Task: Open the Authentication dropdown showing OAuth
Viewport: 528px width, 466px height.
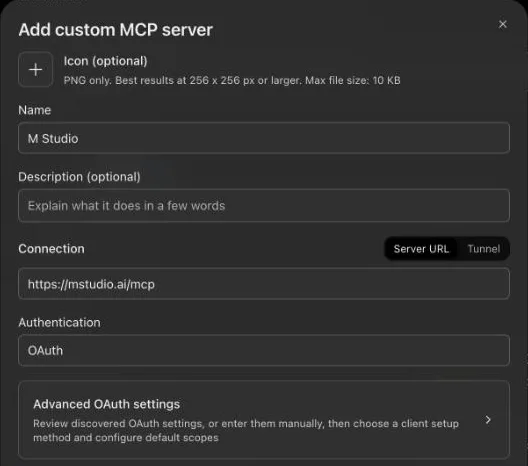Action: click(x=264, y=350)
